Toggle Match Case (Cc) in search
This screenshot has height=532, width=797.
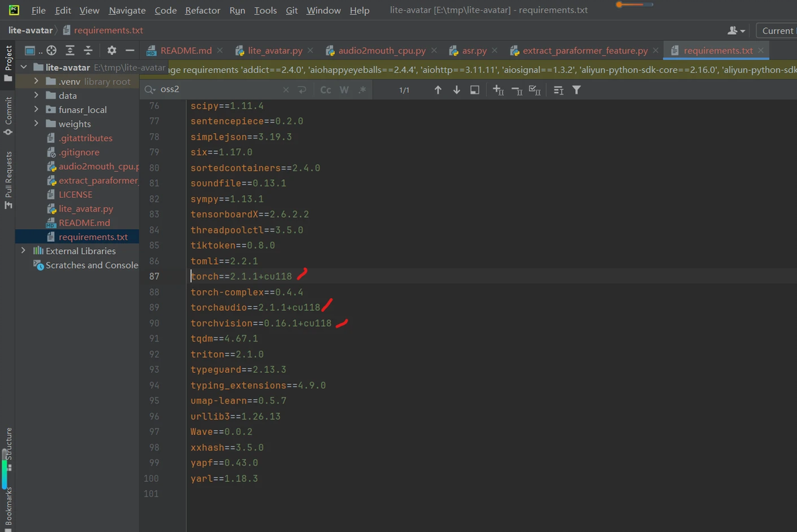tap(326, 90)
